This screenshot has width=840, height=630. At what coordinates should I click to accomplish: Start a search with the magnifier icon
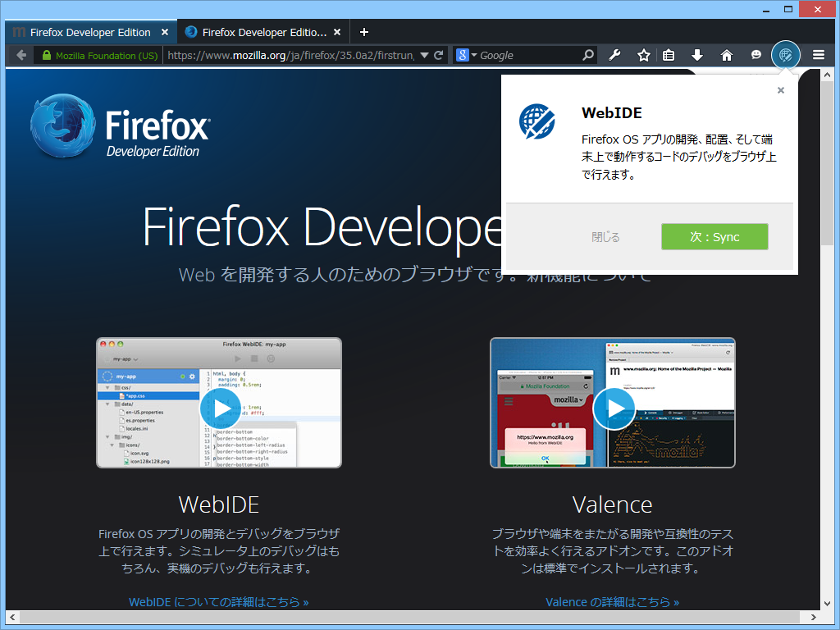click(x=587, y=55)
